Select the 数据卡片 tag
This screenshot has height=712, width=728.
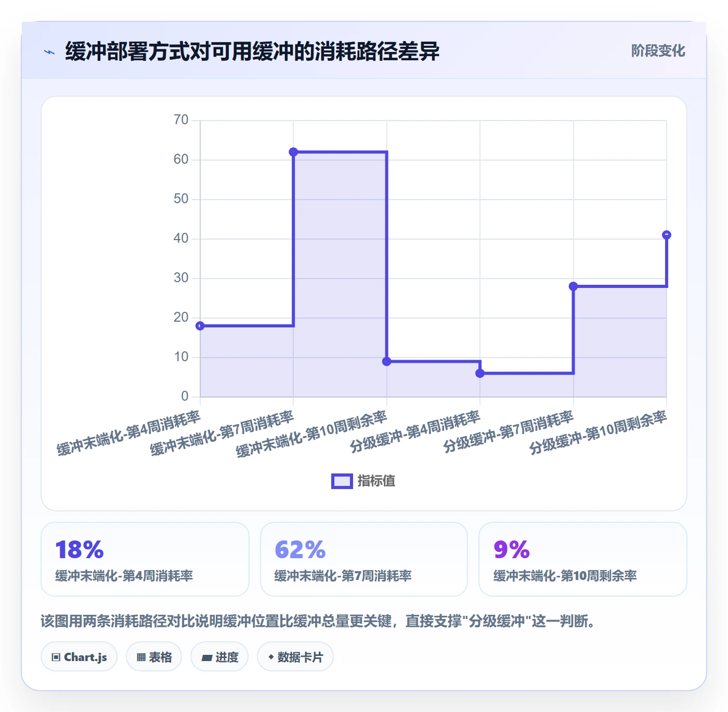pos(295,657)
